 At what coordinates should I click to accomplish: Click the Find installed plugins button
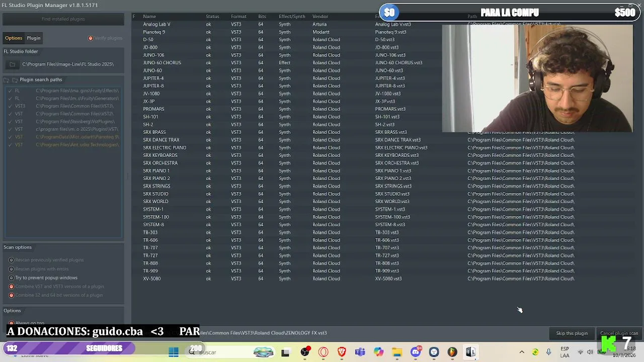(x=63, y=19)
